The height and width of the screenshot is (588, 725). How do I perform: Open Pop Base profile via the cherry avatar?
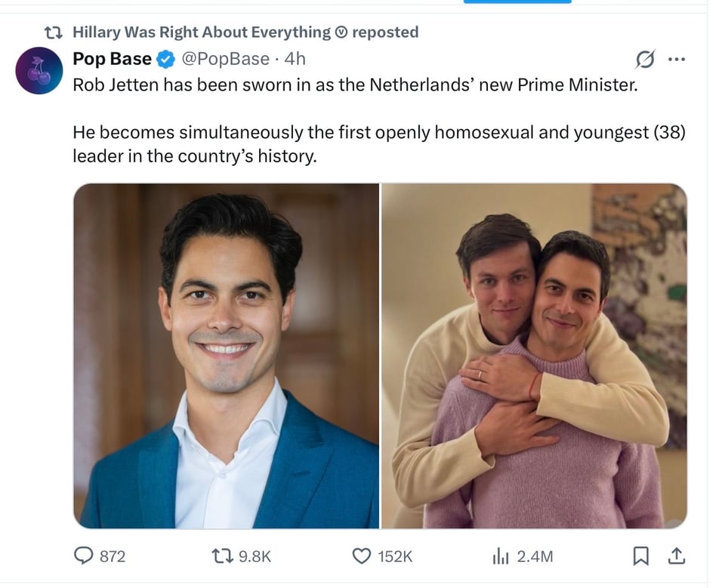click(40, 69)
